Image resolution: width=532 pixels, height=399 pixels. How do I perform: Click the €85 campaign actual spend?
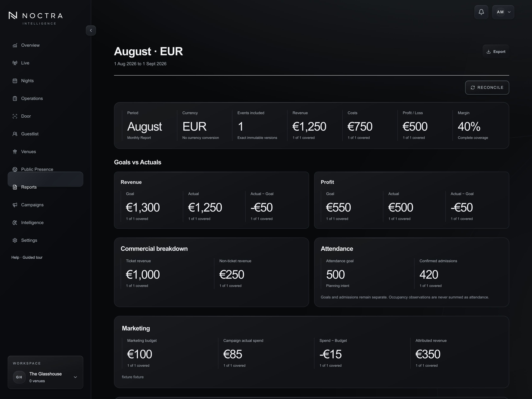233,354
